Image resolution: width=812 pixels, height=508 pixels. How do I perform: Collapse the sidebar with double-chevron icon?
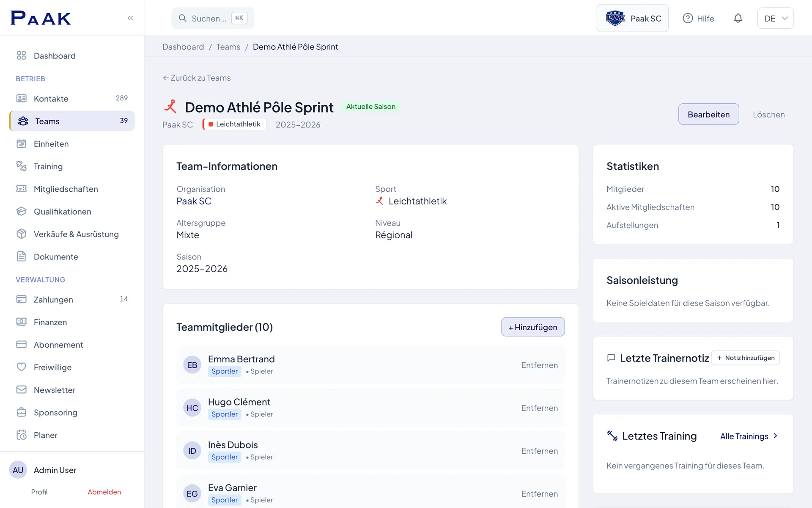pos(130,18)
